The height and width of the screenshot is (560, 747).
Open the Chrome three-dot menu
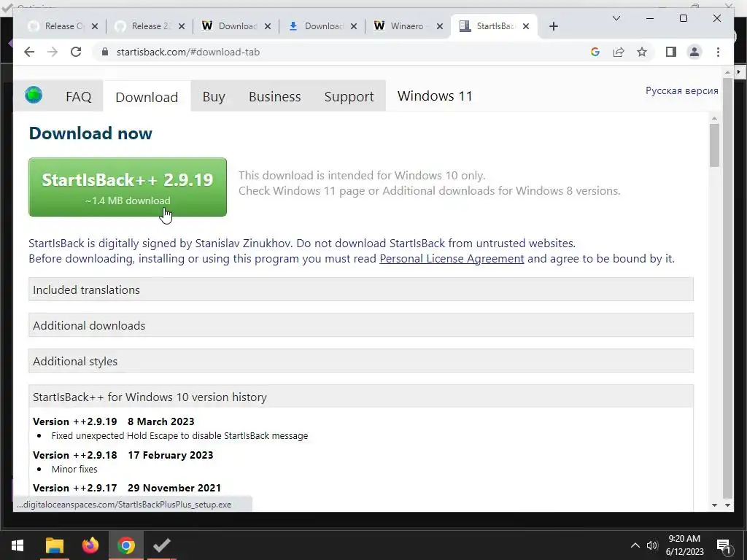718,52
